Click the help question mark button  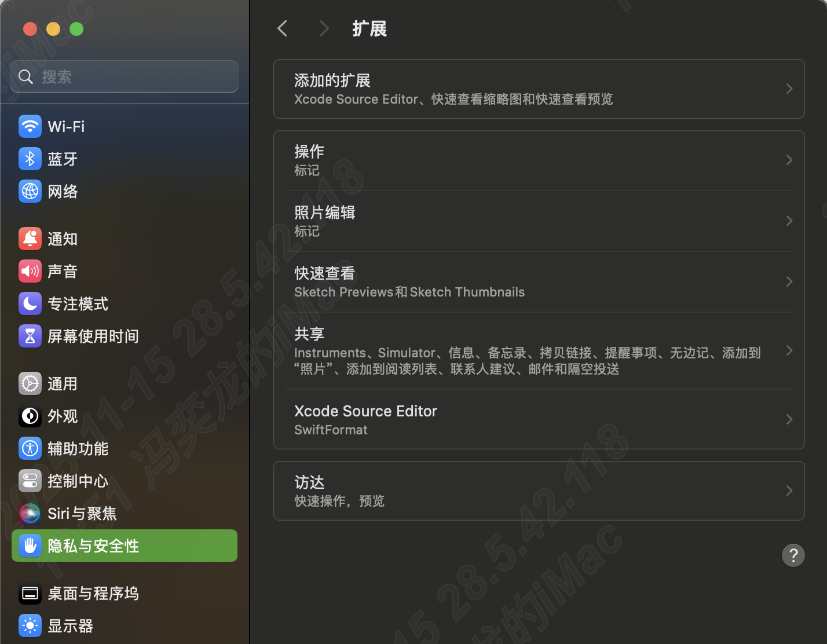[793, 555]
